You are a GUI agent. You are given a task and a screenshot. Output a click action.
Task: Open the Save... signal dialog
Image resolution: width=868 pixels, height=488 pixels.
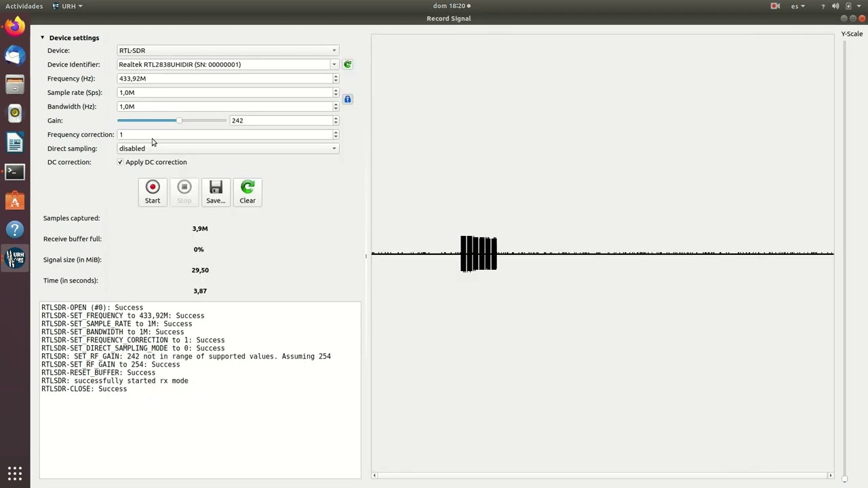pos(216,192)
